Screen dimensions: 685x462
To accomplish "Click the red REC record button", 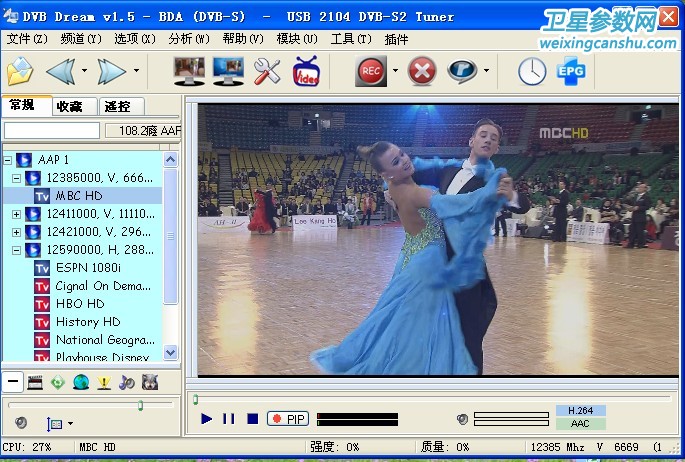I will [x=371, y=71].
